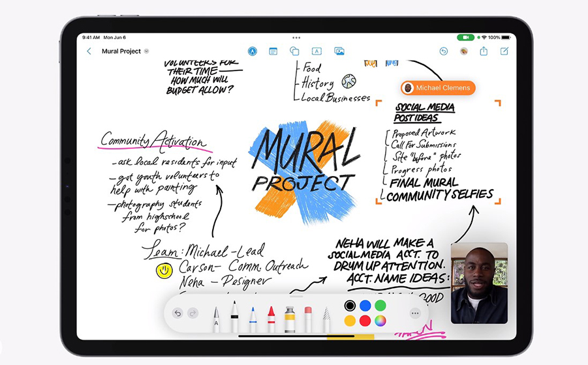
Task: Tap the Michael Clemens collaborator label
Action: pos(438,88)
